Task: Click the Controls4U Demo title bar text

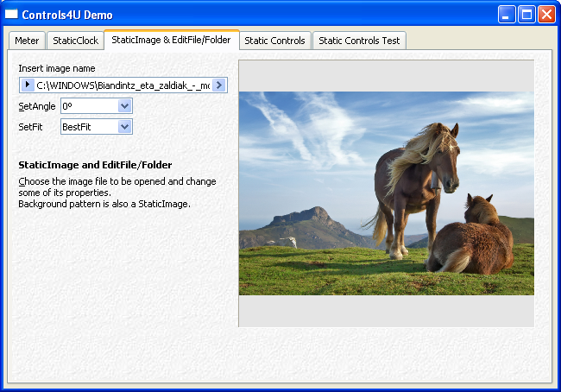Action: (67, 15)
